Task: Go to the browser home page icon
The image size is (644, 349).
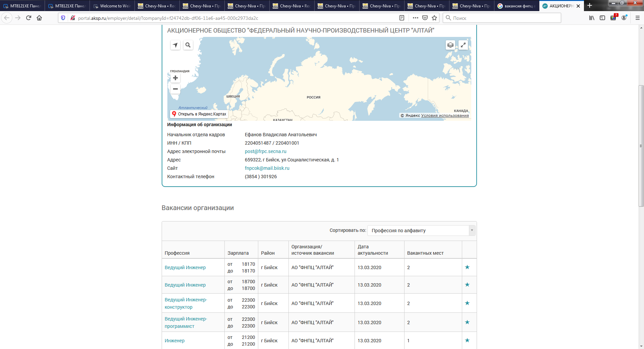Action: (39, 18)
